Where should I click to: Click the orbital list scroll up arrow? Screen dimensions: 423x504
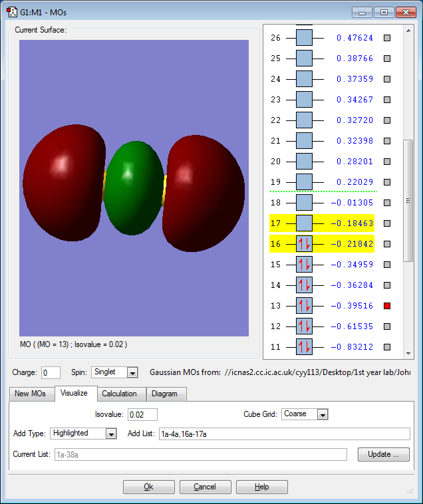pos(408,31)
